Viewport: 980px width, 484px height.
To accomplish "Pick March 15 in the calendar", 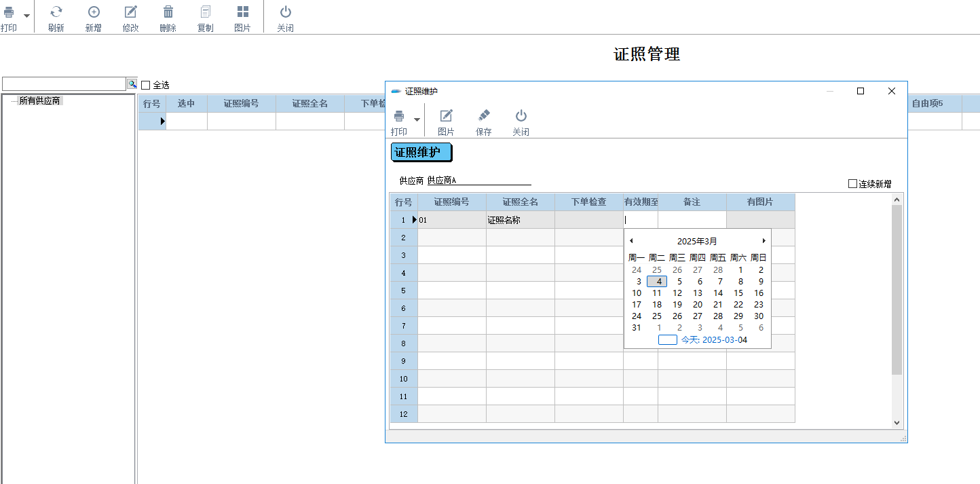I will click(x=738, y=293).
